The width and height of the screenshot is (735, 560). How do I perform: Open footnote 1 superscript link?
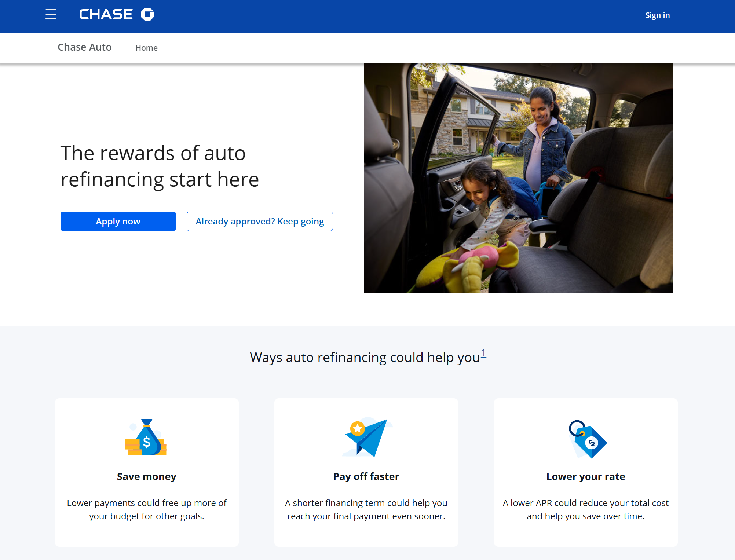(483, 353)
